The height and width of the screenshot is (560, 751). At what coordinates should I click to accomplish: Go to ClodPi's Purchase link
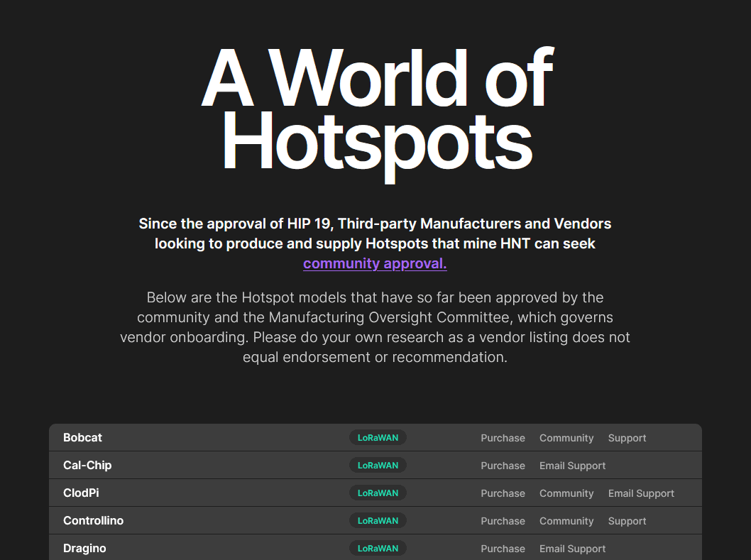503,493
